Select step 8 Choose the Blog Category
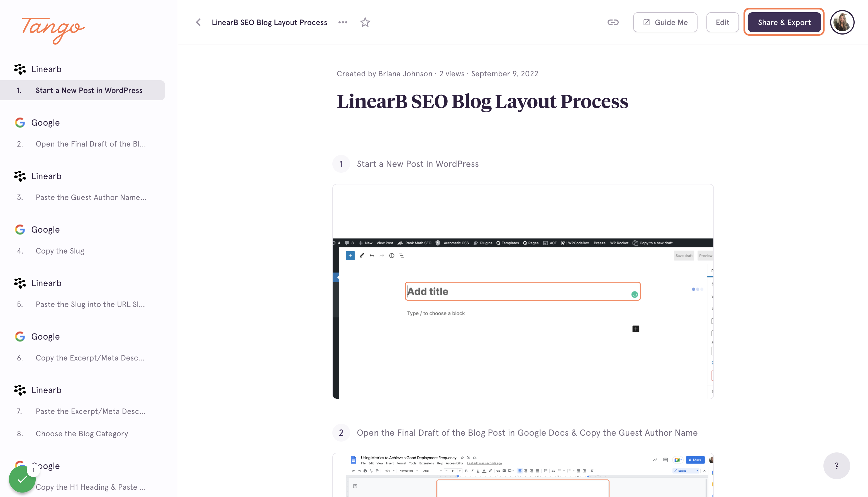868x497 pixels. tap(82, 433)
